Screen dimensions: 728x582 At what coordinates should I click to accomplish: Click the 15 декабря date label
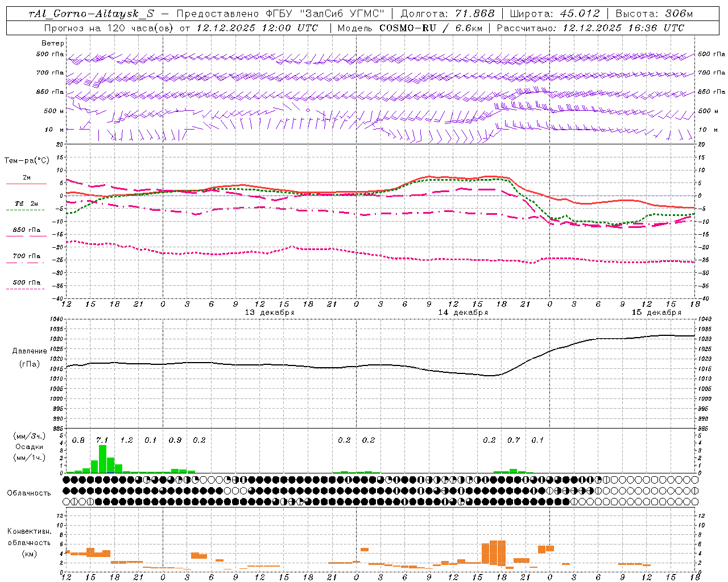pos(656,313)
